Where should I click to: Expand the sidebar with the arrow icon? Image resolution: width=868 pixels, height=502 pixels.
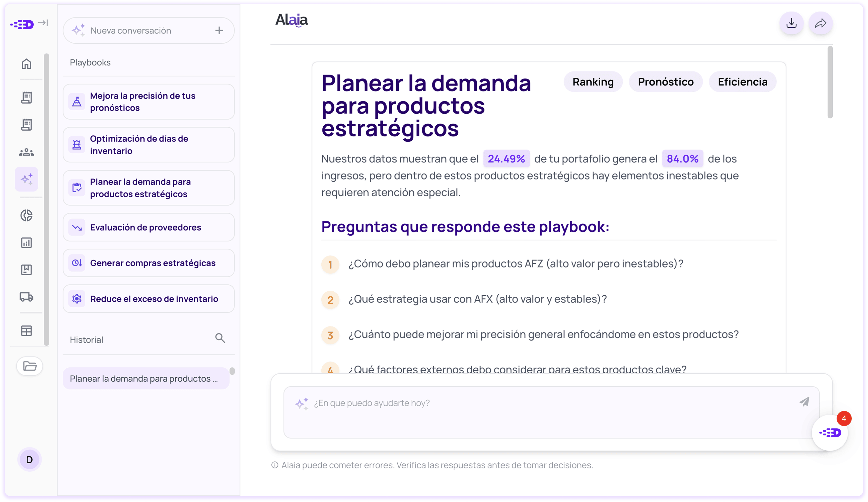pyautogui.click(x=43, y=23)
